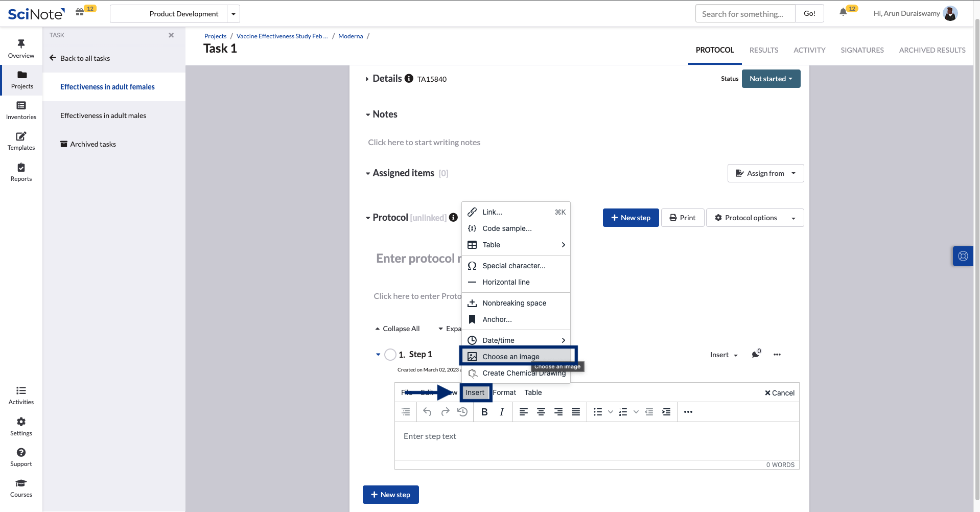
Task: Click the bulleted list icon
Action: pyautogui.click(x=597, y=412)
